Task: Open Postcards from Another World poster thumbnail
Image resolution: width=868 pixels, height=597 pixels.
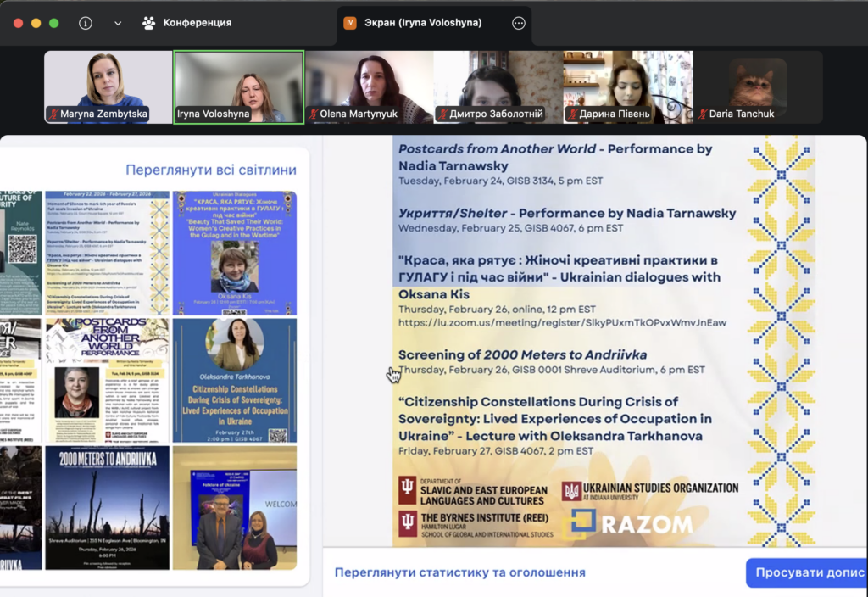Action: click(107, 380)
